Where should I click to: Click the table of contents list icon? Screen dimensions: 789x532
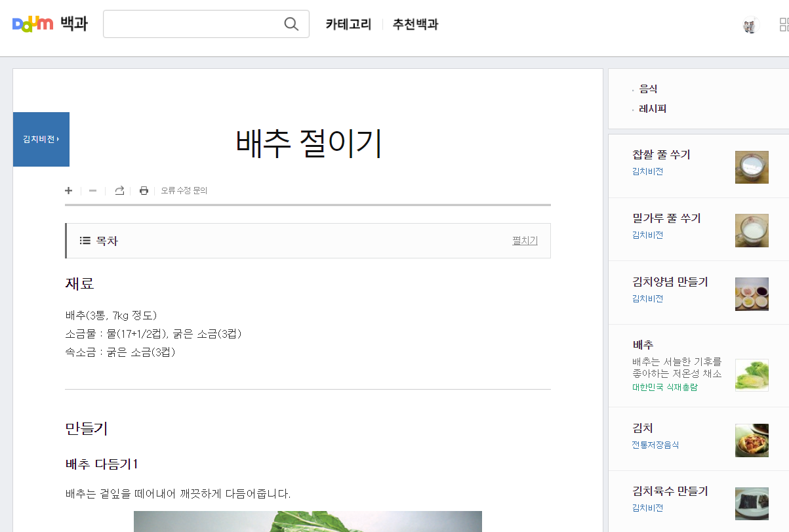pos(85,240)
